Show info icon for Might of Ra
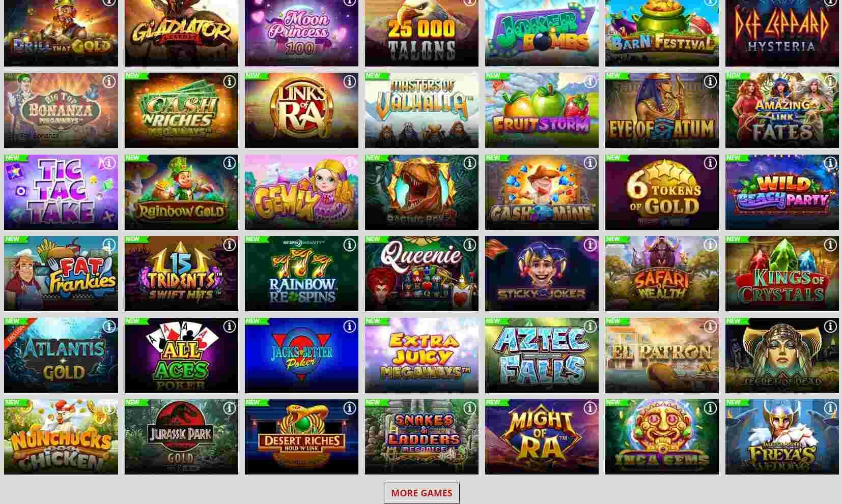842x504 pixels. [590, 408]
